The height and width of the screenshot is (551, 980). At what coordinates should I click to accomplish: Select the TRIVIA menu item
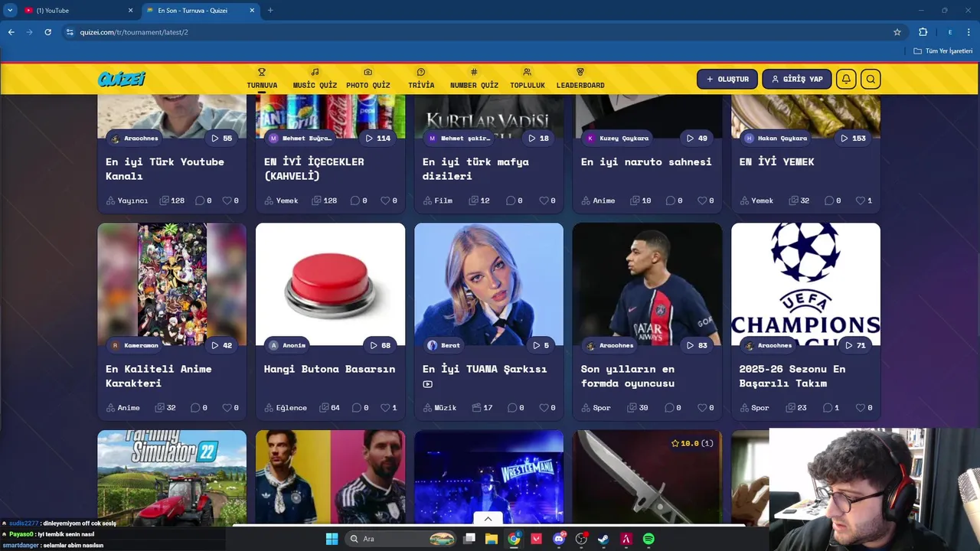421,79
